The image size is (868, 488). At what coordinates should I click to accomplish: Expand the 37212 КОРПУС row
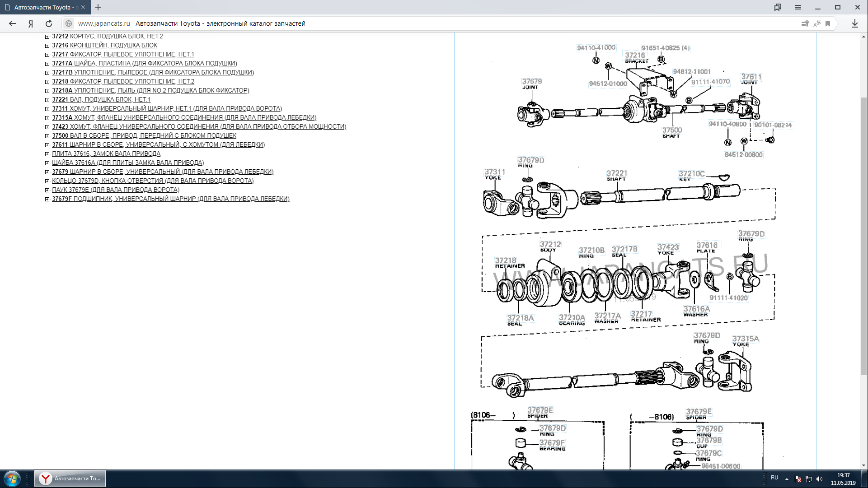tap(47, 37)
